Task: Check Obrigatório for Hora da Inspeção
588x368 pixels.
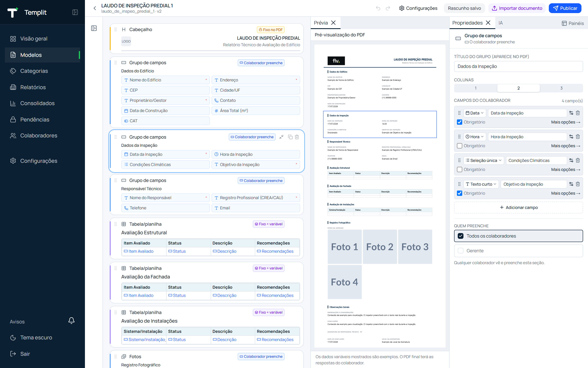Action: [459, 146]
